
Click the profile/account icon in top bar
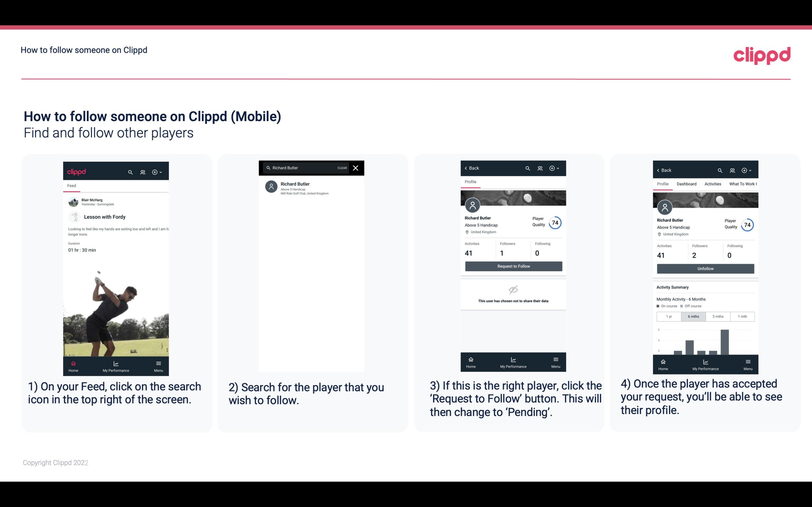point(142,171)
